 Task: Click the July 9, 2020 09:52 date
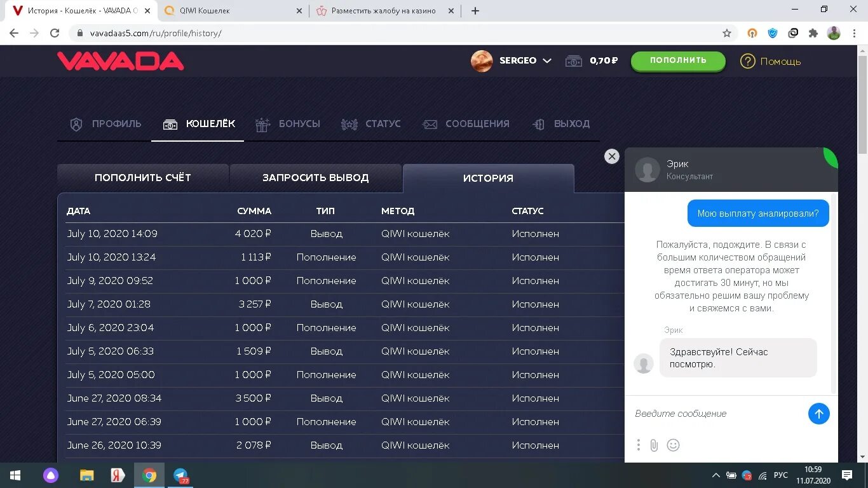tap(111, 281)
